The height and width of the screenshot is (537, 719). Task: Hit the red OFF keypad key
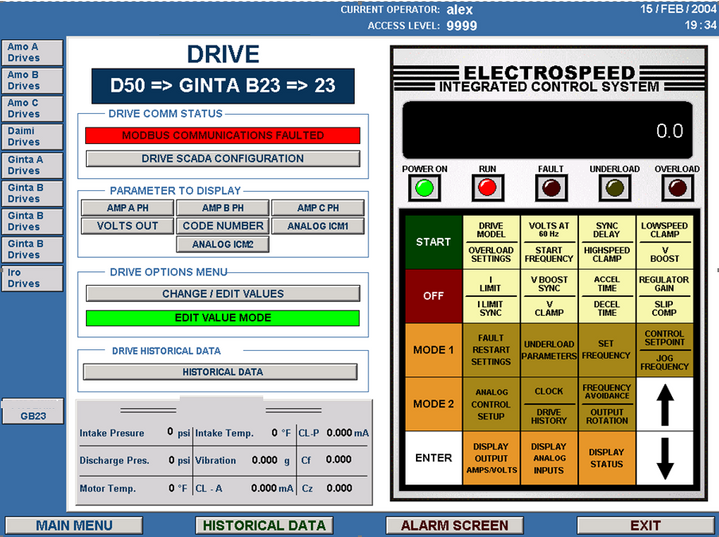[x=433, y=296]
